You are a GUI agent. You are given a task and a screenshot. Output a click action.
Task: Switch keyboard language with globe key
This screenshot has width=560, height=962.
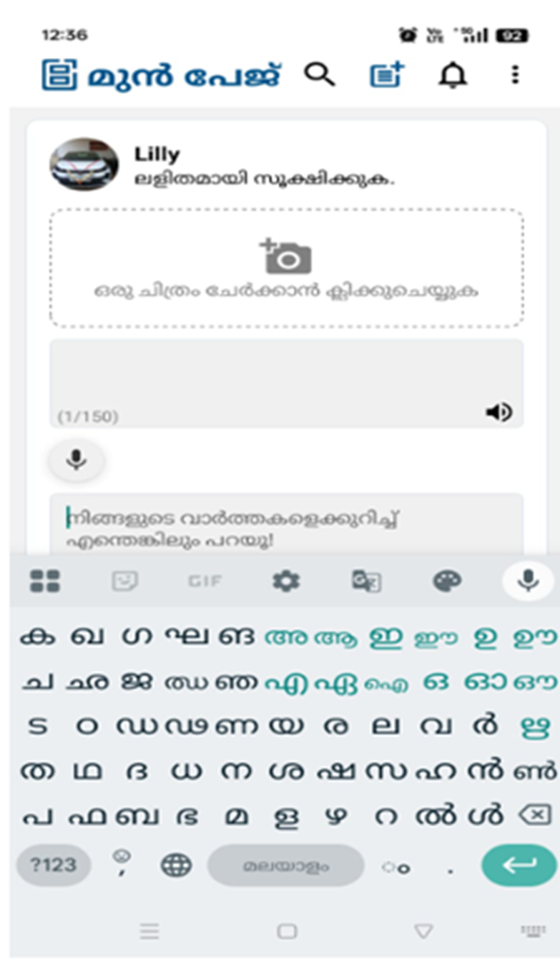coord(176,866)
